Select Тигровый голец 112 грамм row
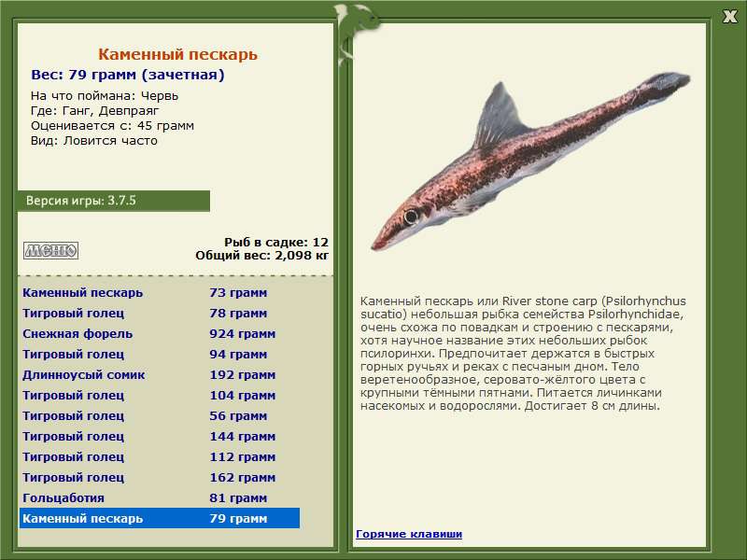The height and width of the screenshot is (560, 747). click(x=160, y=456)
